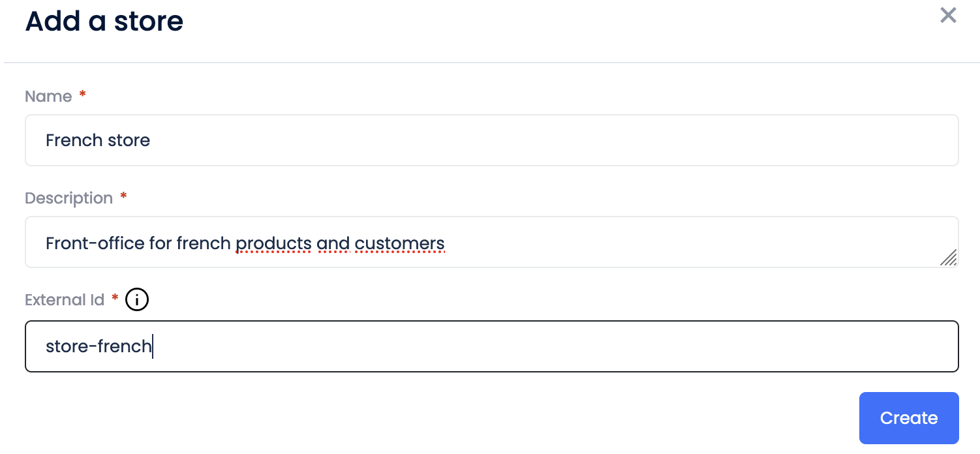This screenshot has width=980, height=454.
Task: Click the Description field label
Action: tap(69, 198)
